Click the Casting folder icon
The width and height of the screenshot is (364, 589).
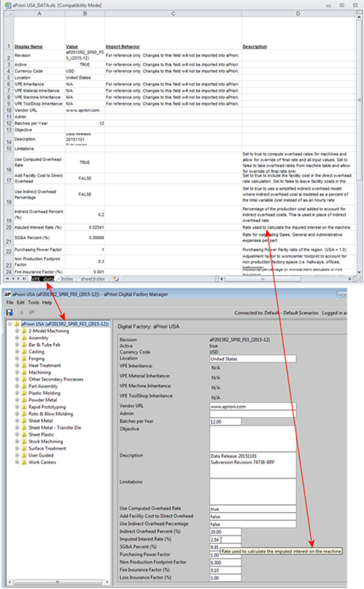coord(24,351)
